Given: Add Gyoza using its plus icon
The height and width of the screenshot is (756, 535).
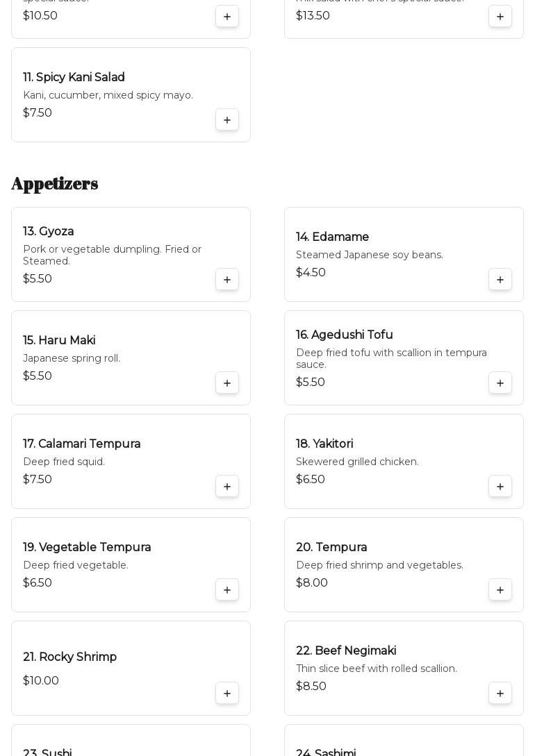Looking at the screenshot, I should pos(227,280).
